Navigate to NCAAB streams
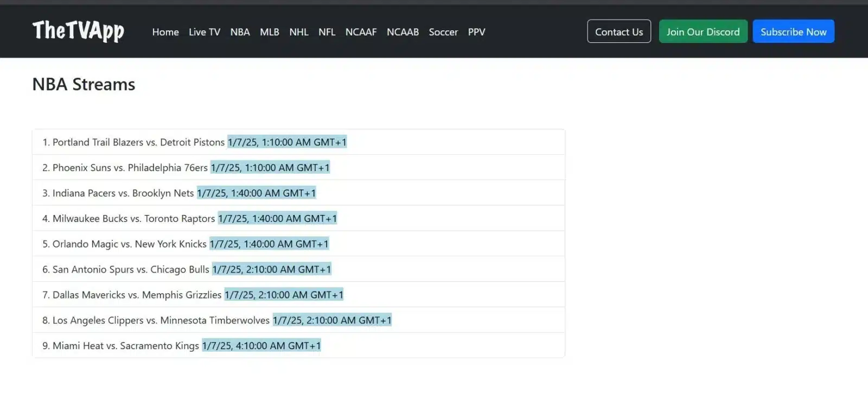The height and width of the screenshot is (399, 868). pyautogui.click(x=403, y=32)
